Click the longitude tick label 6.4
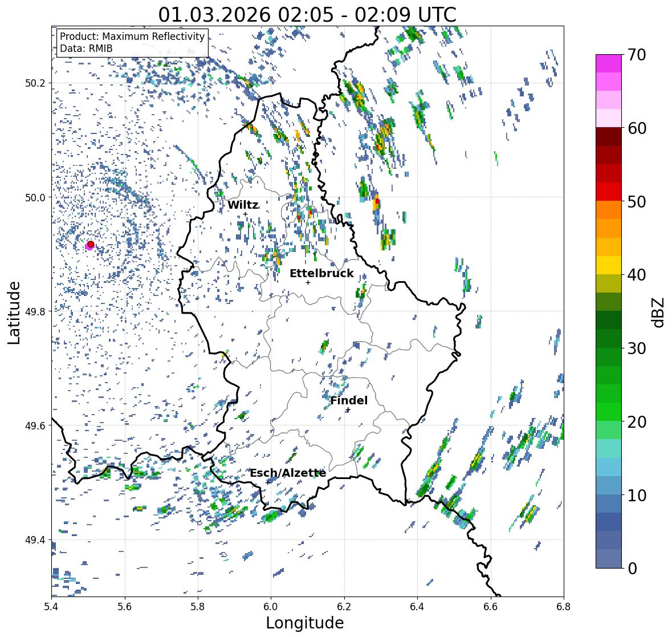Screen dimensions: 672x637 pos(417,607)
